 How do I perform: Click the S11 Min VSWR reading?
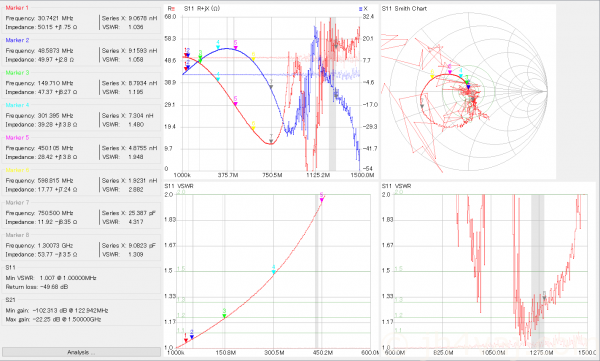51,278
